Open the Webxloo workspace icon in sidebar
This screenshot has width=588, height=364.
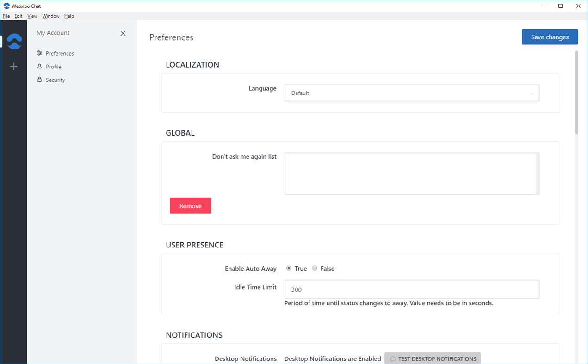(14, 42)
